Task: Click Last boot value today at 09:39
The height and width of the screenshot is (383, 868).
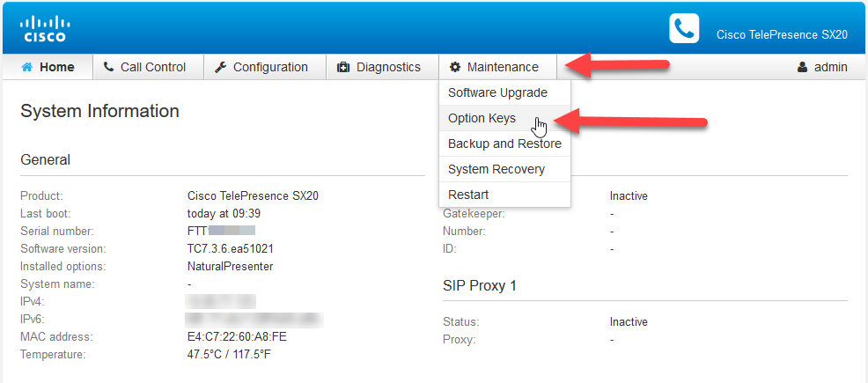Action: pos(224,213)
